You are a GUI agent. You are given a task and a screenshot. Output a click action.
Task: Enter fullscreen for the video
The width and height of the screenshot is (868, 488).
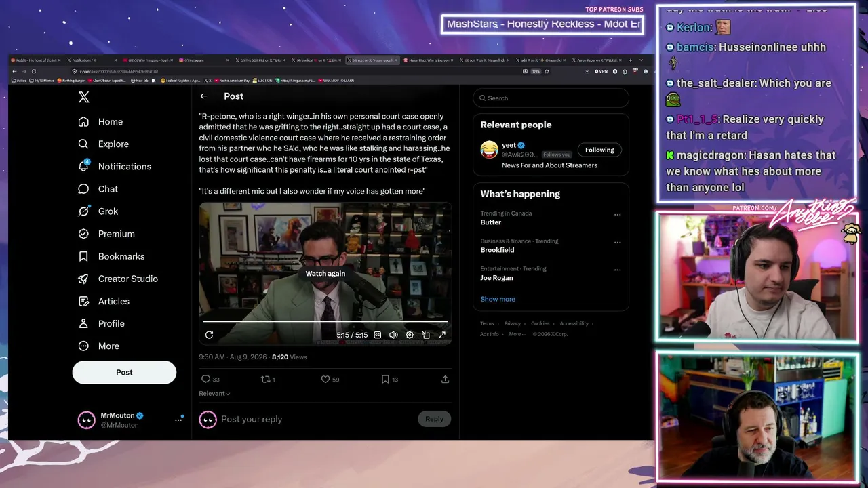point(442,335)
